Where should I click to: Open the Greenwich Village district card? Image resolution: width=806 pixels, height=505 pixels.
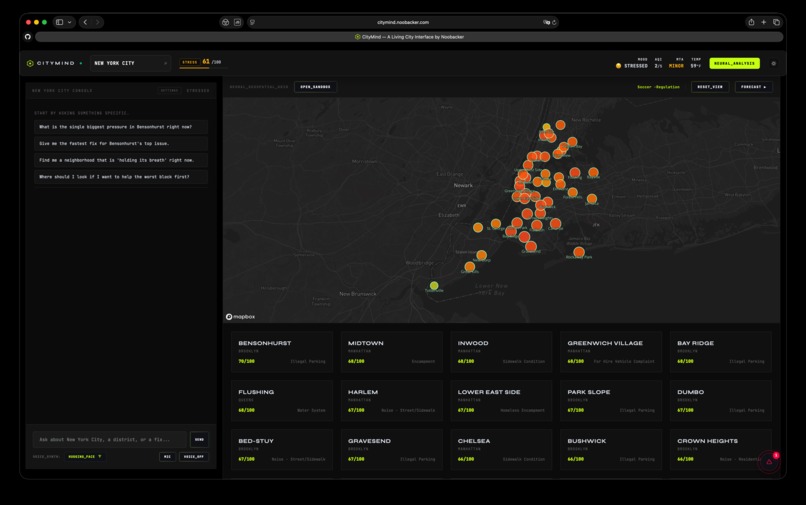coord(611,352)
